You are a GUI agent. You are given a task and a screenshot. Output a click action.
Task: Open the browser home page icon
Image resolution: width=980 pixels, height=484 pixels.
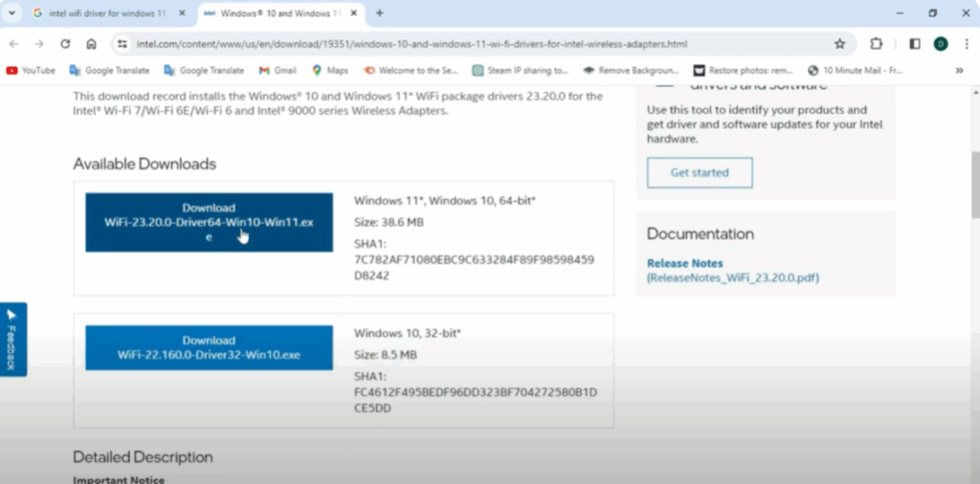click(x=91, y=44)
